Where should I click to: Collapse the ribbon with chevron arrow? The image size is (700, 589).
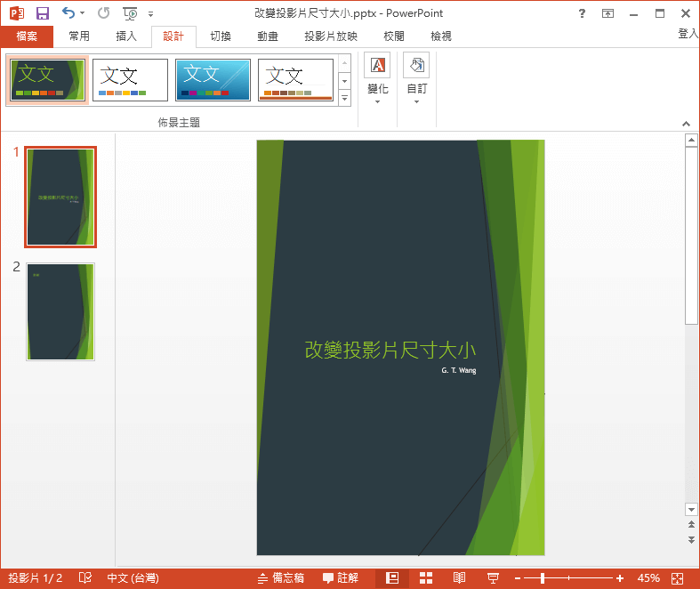(686, 124)
